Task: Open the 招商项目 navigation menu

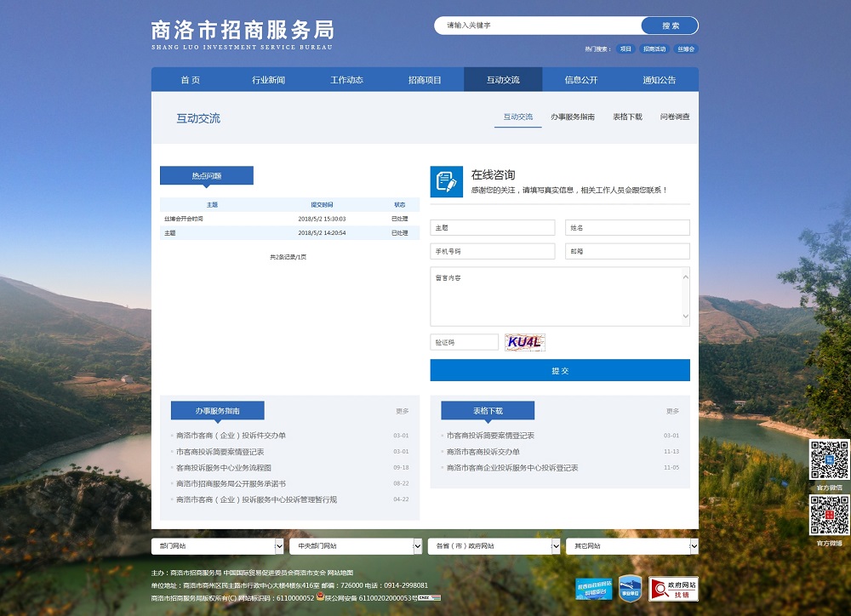Action: (x=425, y=80)
